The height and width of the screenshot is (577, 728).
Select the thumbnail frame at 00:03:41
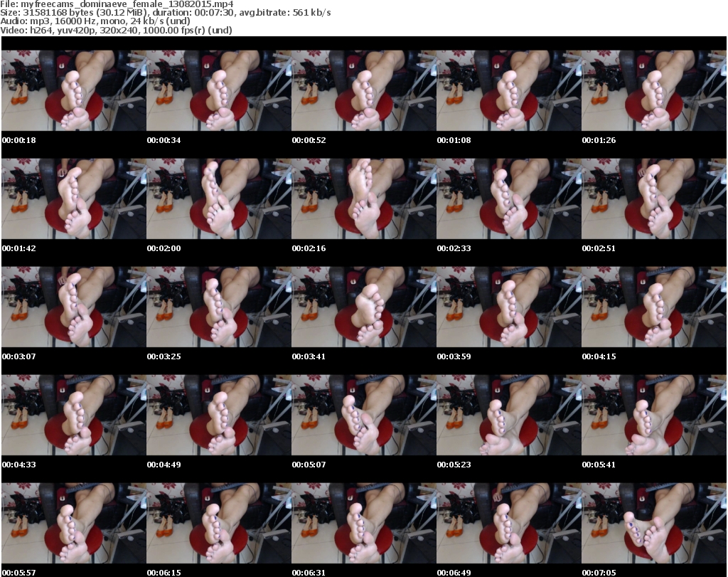click(x=364, y=307)
